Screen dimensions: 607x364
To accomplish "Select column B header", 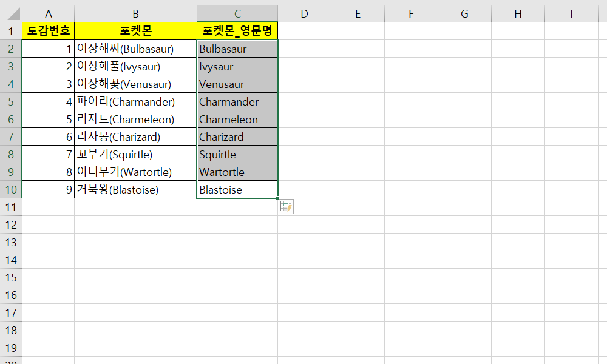I will (x=135, y=14).
